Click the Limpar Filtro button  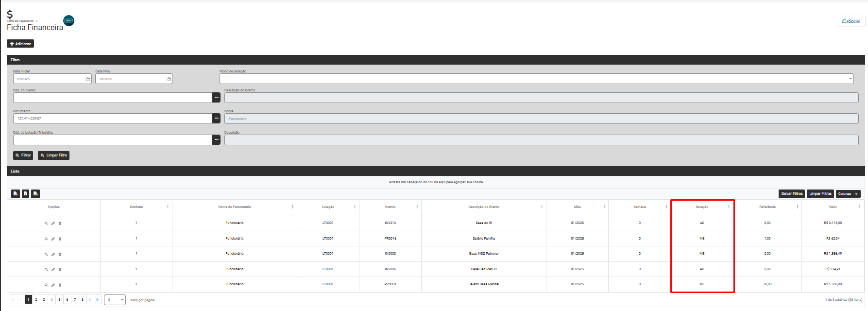coord(53,155)
